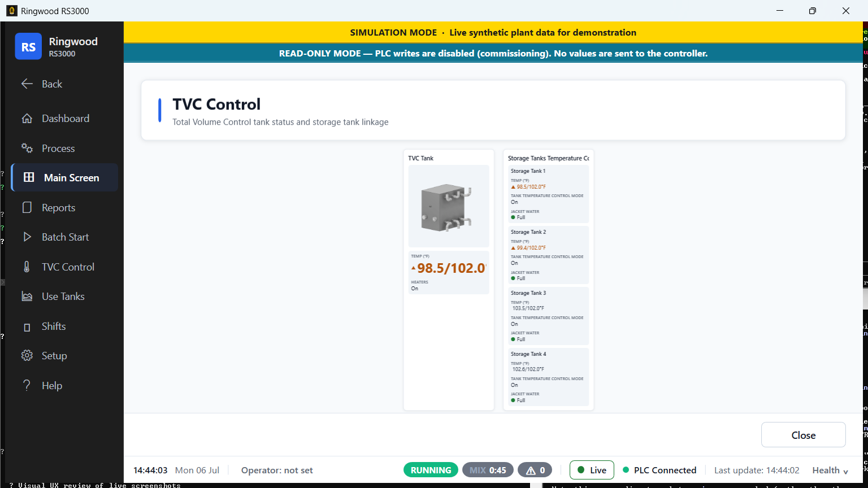The image size is (868, 488).
Task: Click the Storage Tank 3 card title
Action: click(x=528, y=293)
